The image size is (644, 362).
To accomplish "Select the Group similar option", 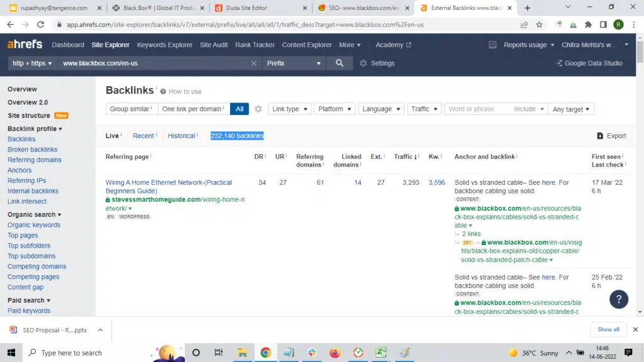I will tap(131, 109).
